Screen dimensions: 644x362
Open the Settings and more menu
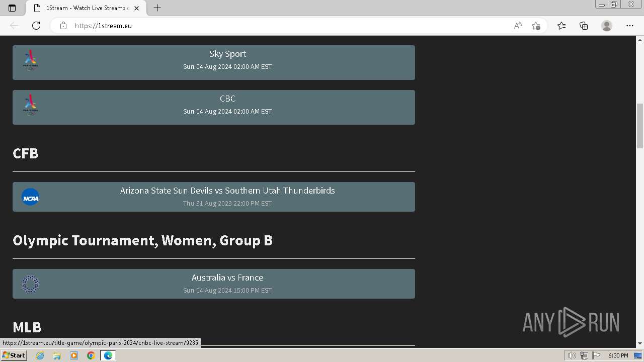coord(630,26)
